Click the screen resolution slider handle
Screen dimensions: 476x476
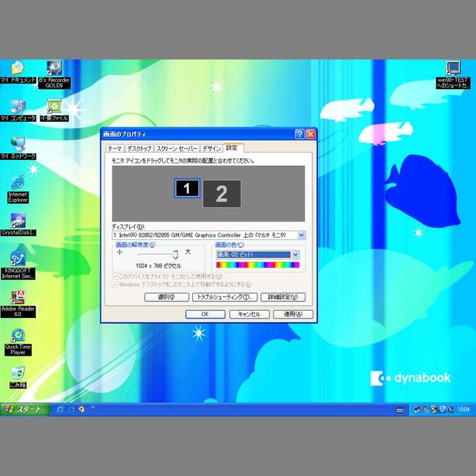(175, 255)
